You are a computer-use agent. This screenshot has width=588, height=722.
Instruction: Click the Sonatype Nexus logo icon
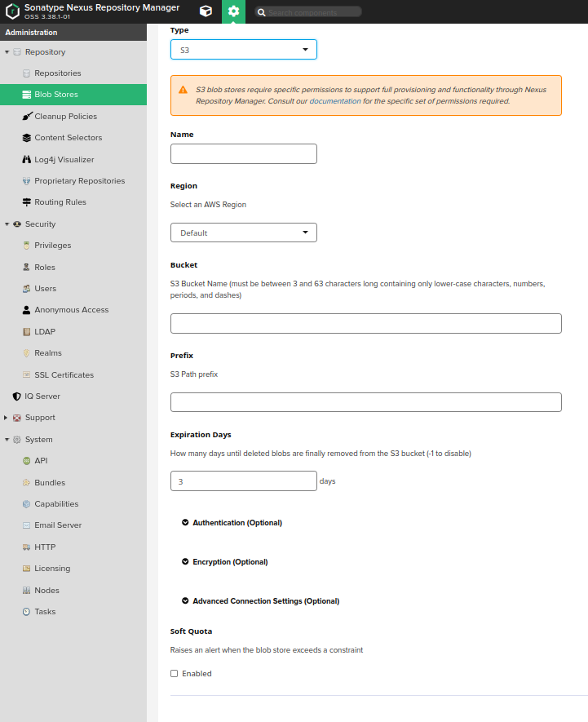click(12, 11)
